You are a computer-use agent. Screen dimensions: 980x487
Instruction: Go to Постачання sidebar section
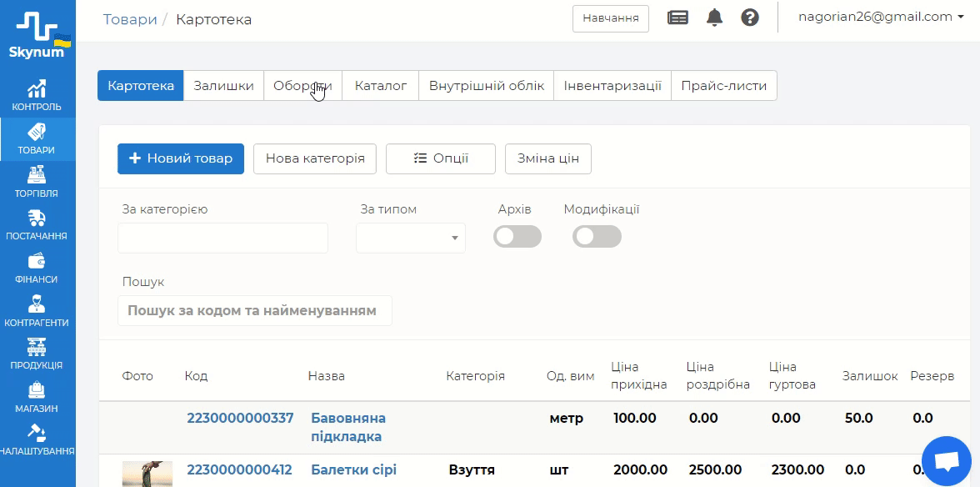[x=37, y=225]
